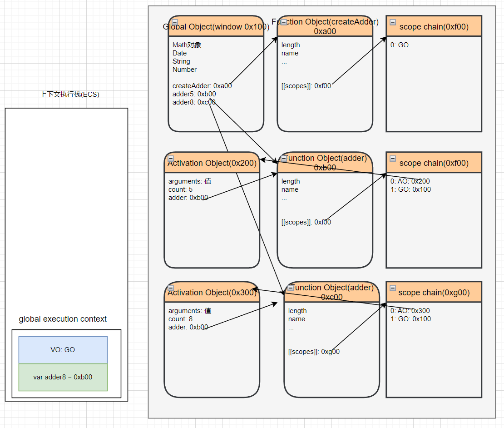This screenshot has height=428, width=504.
Task: Click the 'createAdder: 0xa00' text in Global Object
Action: pos(202,85)
